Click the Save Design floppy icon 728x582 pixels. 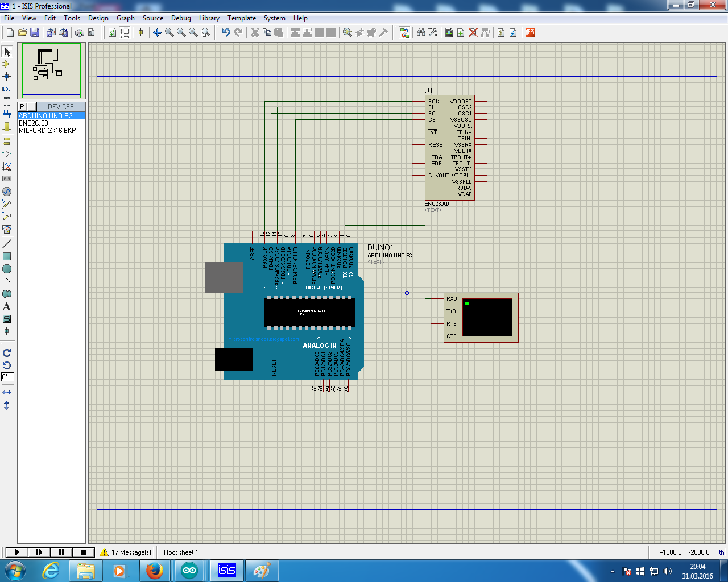[x=35, y=32]
